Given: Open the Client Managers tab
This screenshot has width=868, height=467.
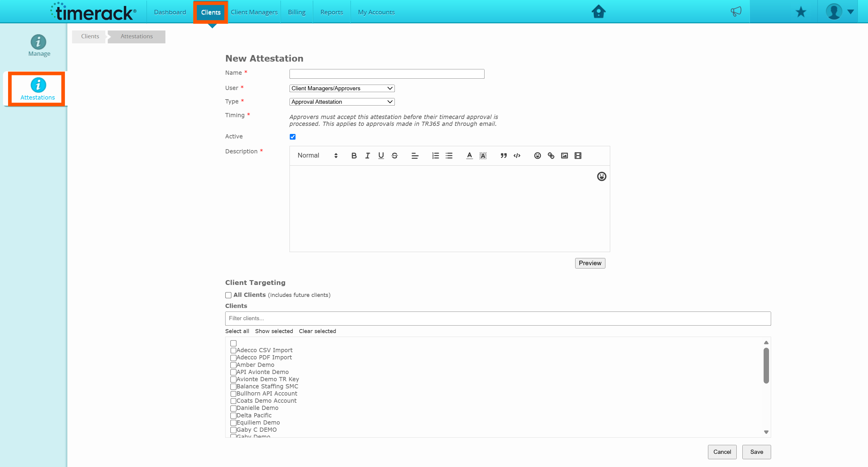Looking at the screenshot, I should [254, 12].
